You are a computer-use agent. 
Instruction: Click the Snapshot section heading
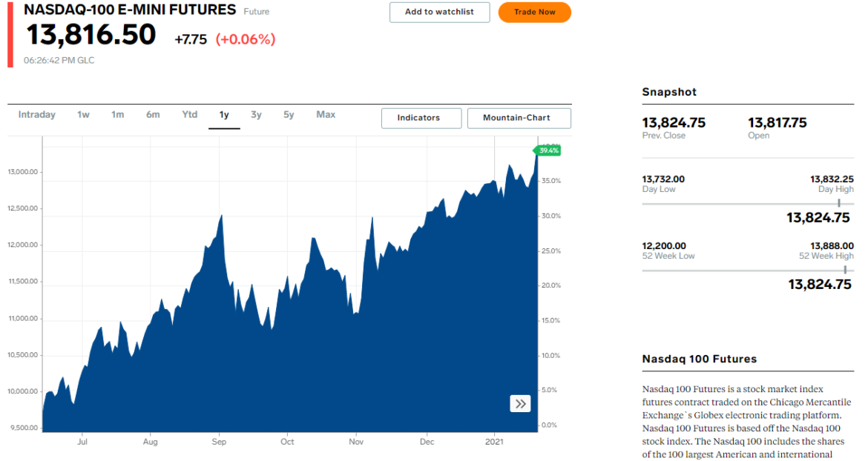click(668, 92)
